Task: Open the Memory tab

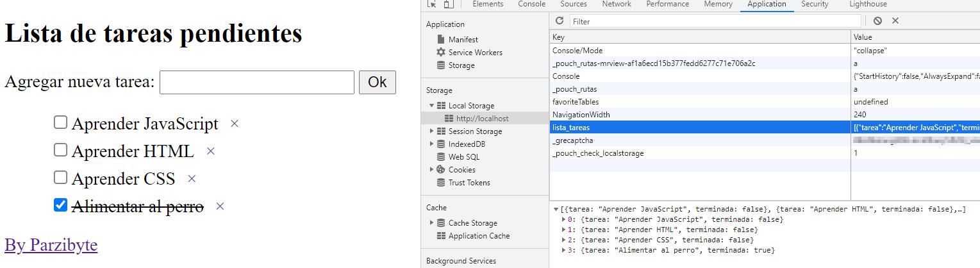Action: point(718,4)
